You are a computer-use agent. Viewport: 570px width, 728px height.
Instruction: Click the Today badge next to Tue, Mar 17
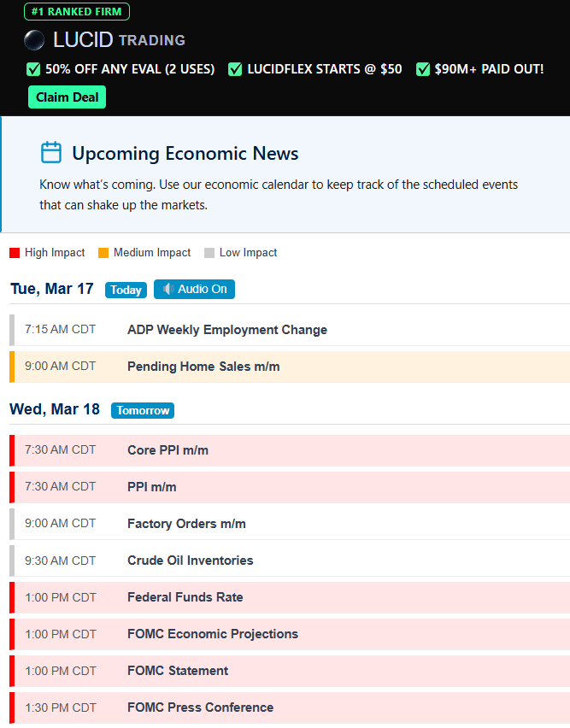pyautogui.click(x=126, y=290)
